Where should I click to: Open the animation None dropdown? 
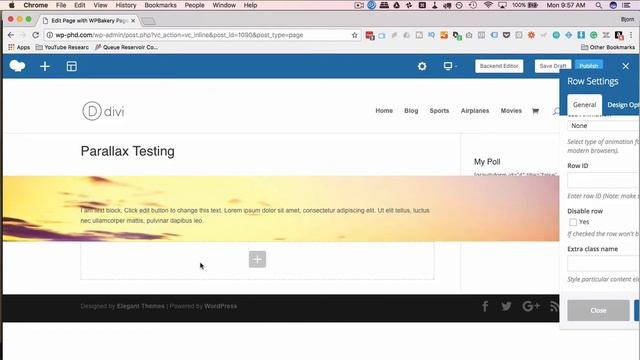click(604, 126)
